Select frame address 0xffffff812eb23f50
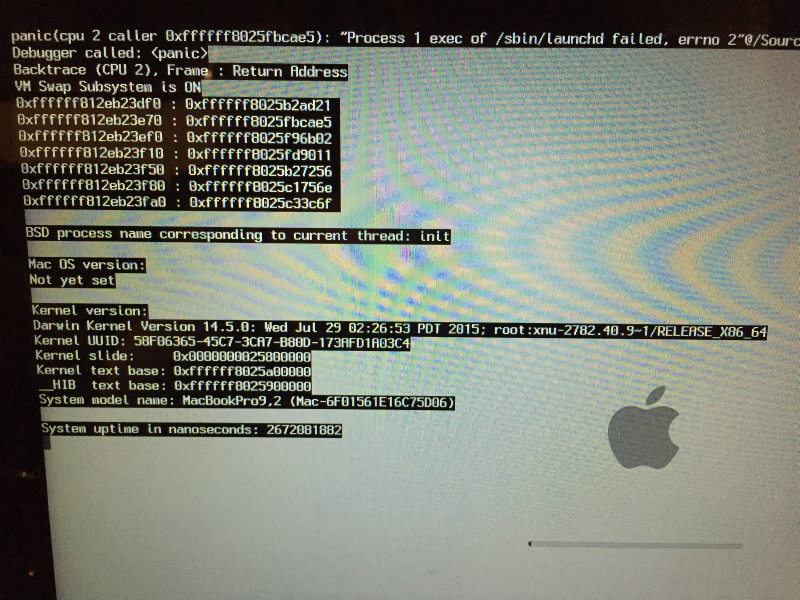 [93, 169]
